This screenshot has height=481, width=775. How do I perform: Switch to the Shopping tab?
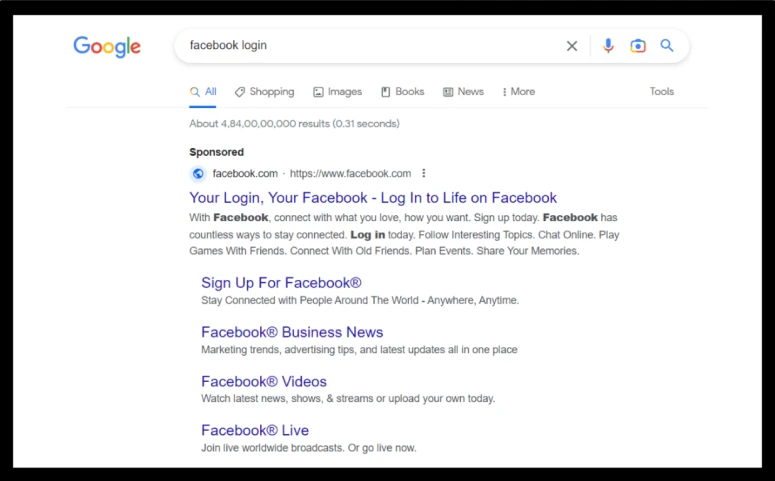tap(264, 91)
